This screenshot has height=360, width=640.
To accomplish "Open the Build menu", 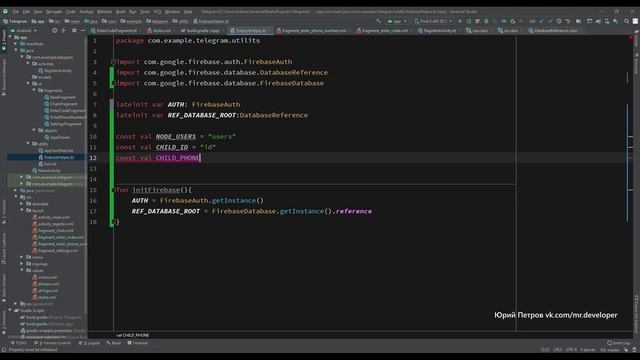I will (120, 11).
